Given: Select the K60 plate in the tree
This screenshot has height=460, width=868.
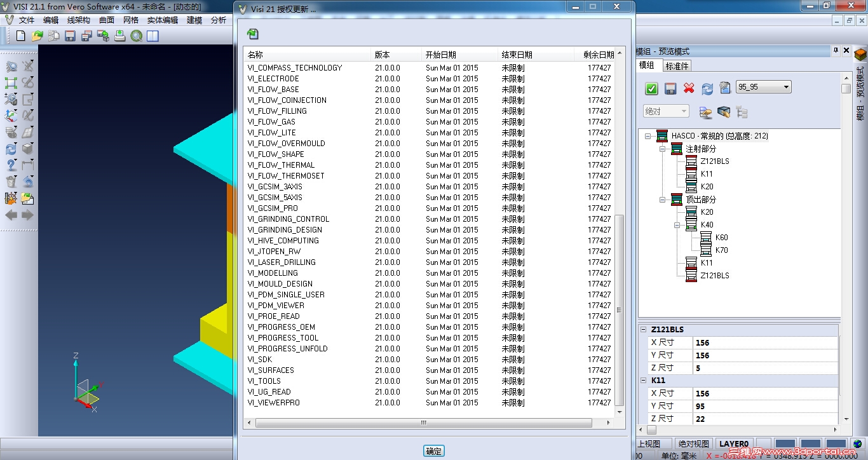Looking at the screenshot, I should point(721,238).
